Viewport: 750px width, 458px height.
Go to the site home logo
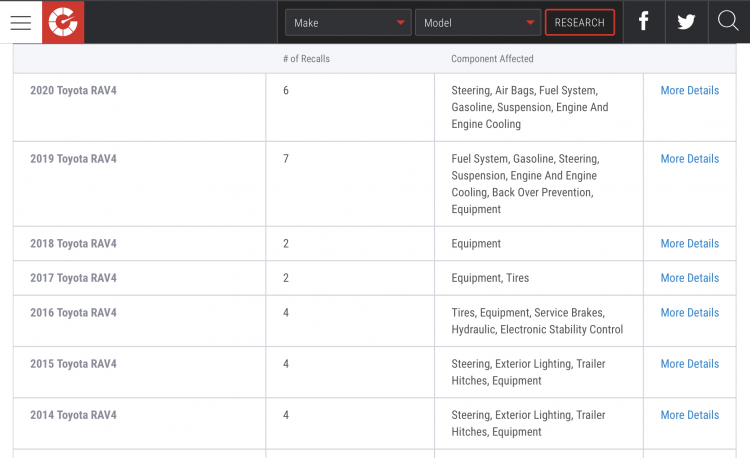[63, 22]
